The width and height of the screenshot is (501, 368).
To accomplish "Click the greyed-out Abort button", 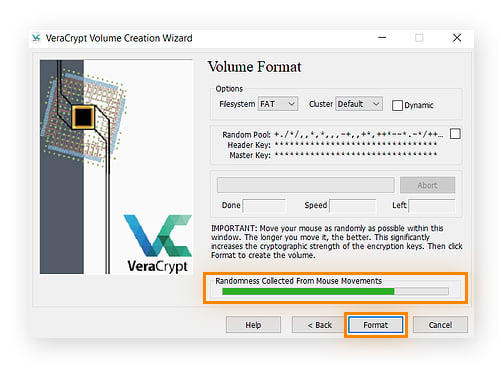I will (x=427, y=185).
